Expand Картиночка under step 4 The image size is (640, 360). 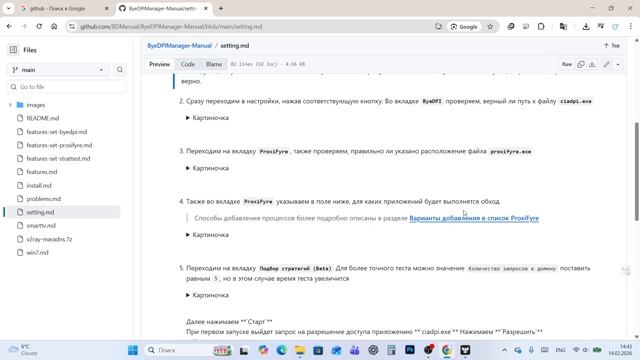tap(207, 235)
